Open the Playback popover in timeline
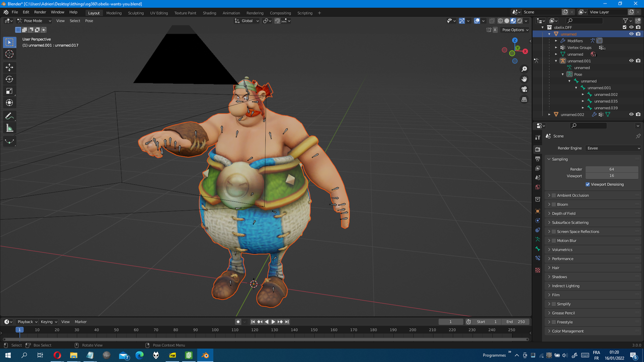This screenshot has height=362, width=644. click(28, 322)
